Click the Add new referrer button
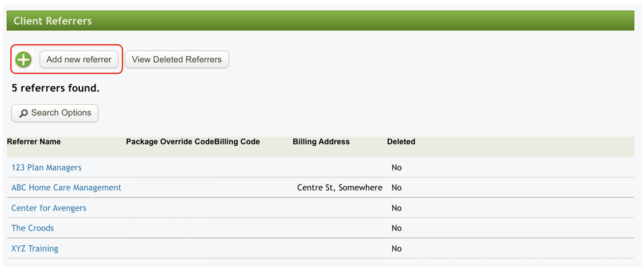The image size is (644, 272). 79,59
